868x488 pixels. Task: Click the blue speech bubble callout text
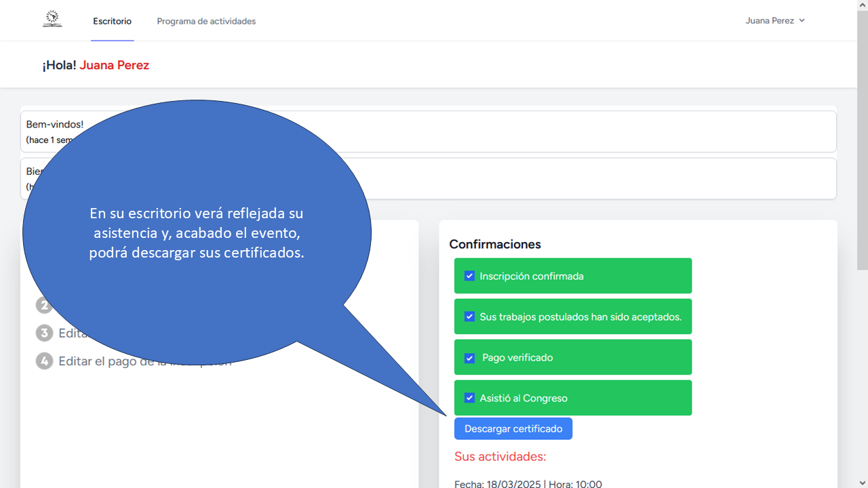[x=197, y=233]
